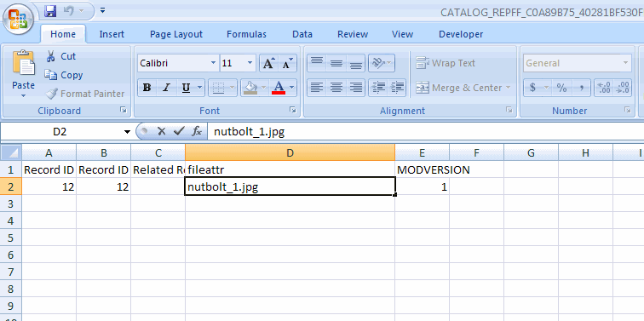644x321 pixels.
Task: Select the fileattr header cell
Action: (x=290, y=170)
